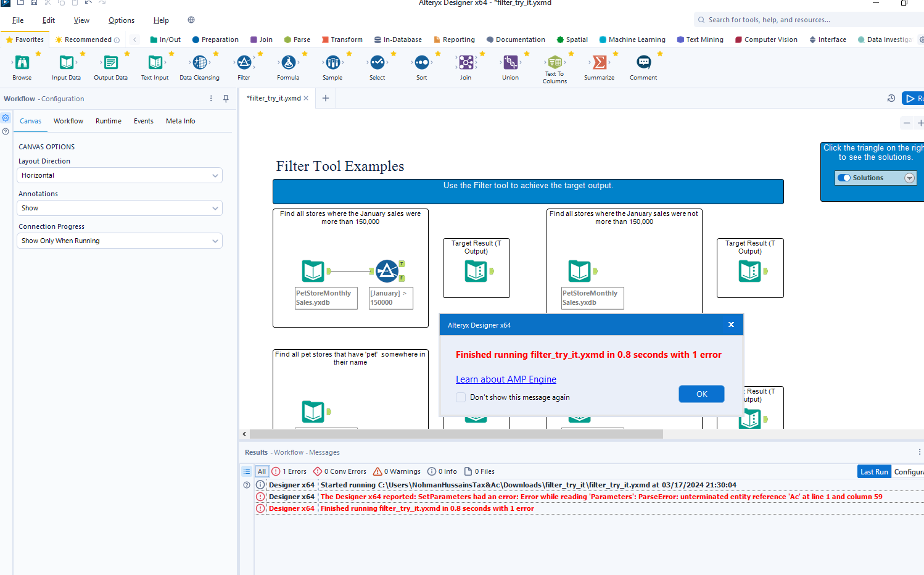Screen dimensions: 924x575
Task: Dismiss the dialog with OK
Action: coord(701,394)
